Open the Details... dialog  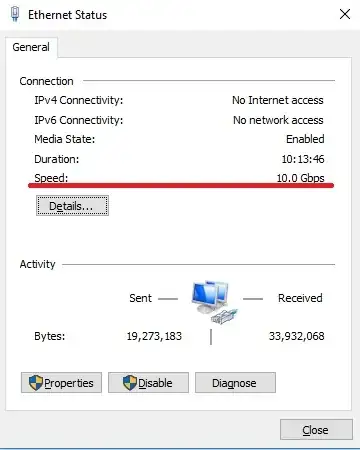click(x=72, y=206)
